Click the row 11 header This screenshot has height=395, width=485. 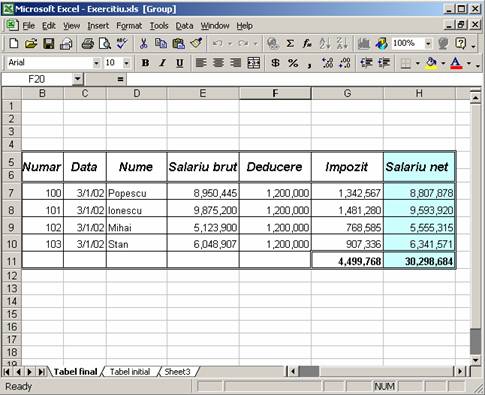pos(12,261)
